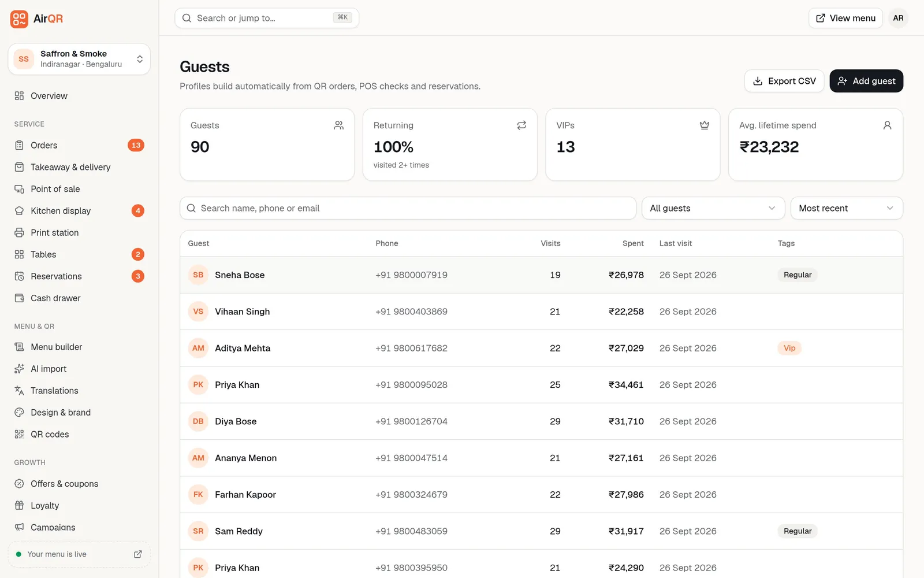924x578 pixels.
Task: Click Vihaan Singh guest name
Action: pyautogui.click(x=243, y=312)
